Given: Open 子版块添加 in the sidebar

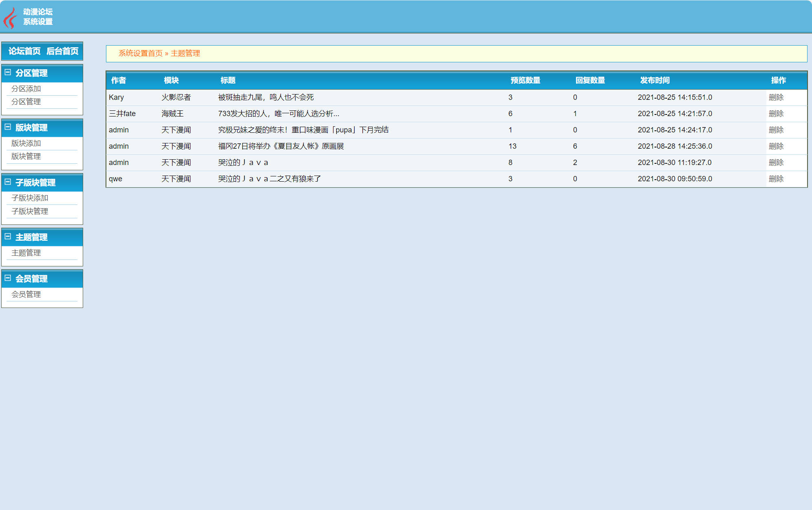Looking at the screenshot, I should coord(30,198).
